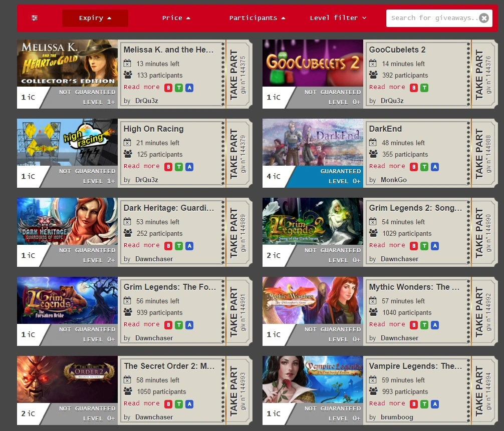Click blue A badge on Dark Heritage card
Image resolution: width=504 pixels, height=431 pixels.
click(189, 246)
